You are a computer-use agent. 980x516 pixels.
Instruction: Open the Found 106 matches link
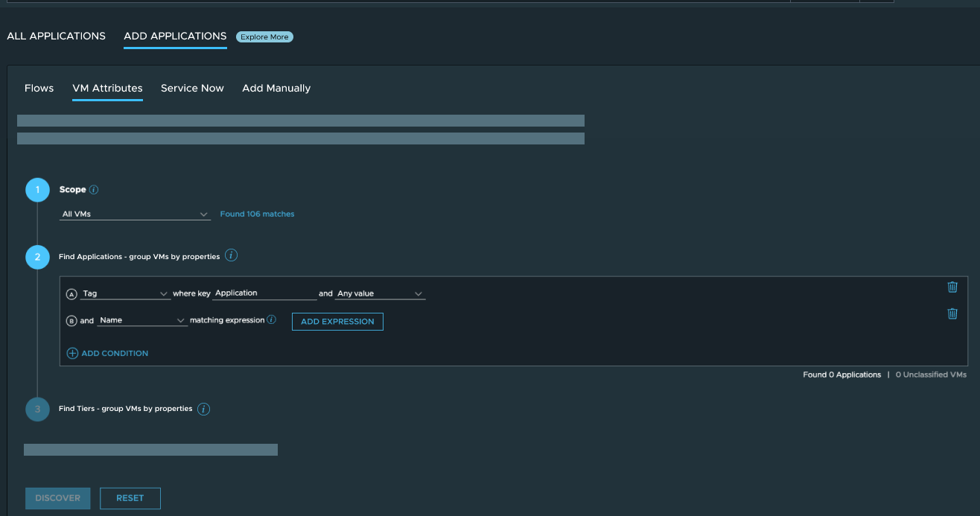point(257,214)
